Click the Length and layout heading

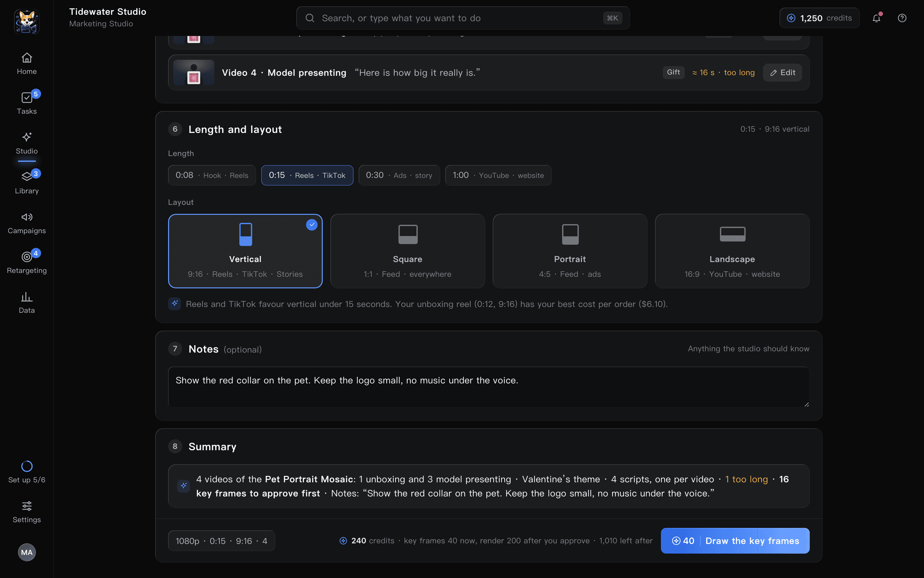tap(235, 130)
